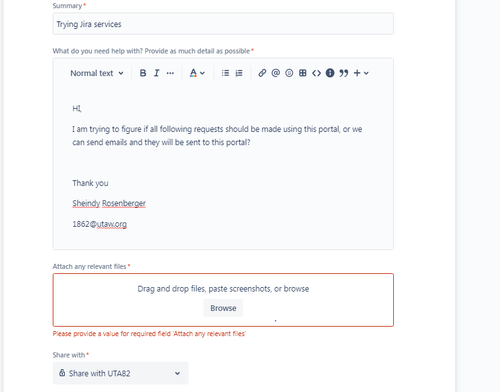The height and width of the screenshot is (392, 500).
Task: Click the sentence starting 'I am trying to figure'
Action: 217,136
